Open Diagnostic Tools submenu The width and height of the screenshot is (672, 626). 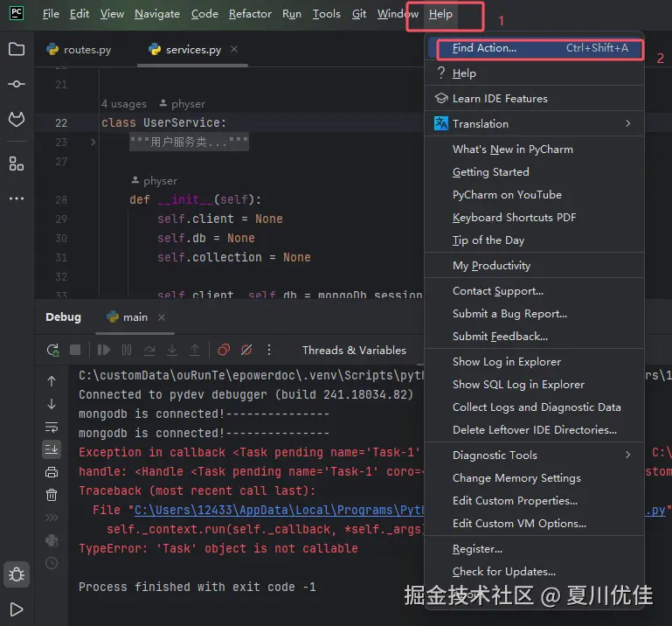(x=535, y=455)
